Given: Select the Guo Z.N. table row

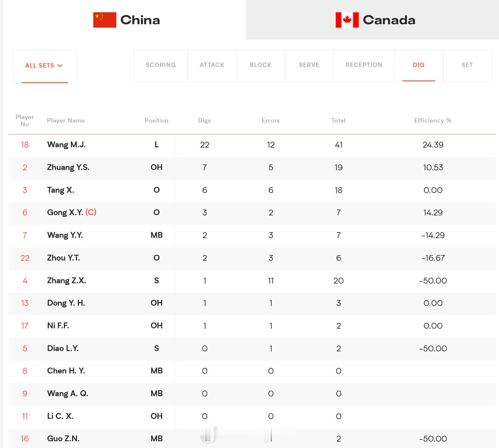Looking at the screenshot, I should point(252,438).
